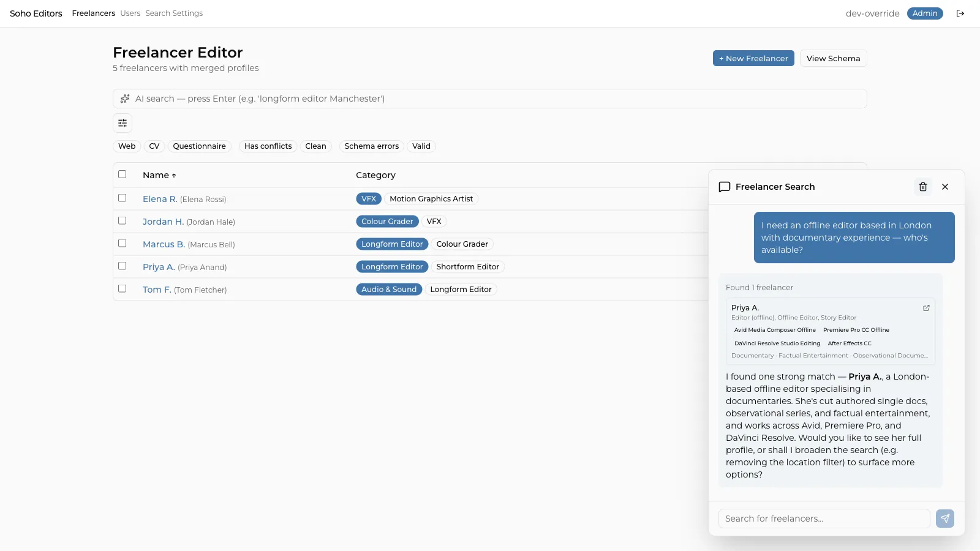Click the Shortform Editor tag
Viewport: 980px width, 551px height.
point(467,267)
